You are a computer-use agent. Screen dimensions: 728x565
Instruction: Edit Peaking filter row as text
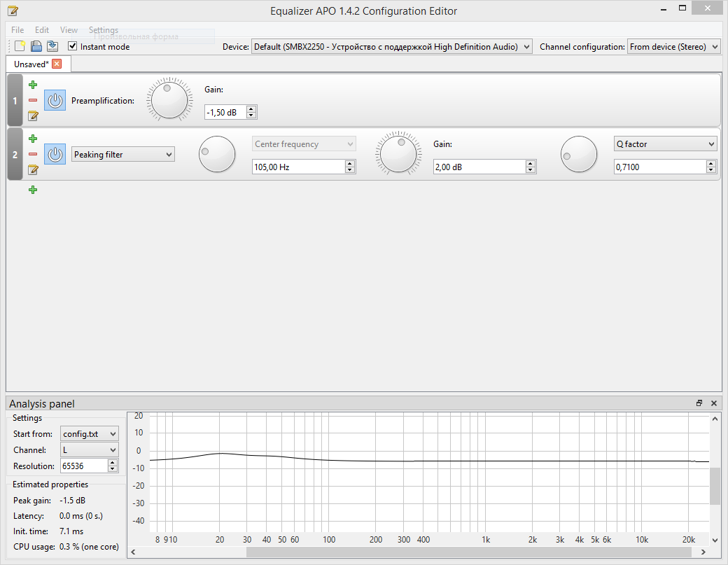pyautogui.click(x=33, y=169)
